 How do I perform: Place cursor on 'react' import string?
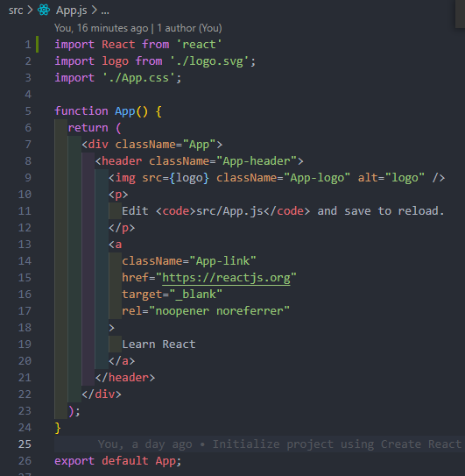[199, 45]
